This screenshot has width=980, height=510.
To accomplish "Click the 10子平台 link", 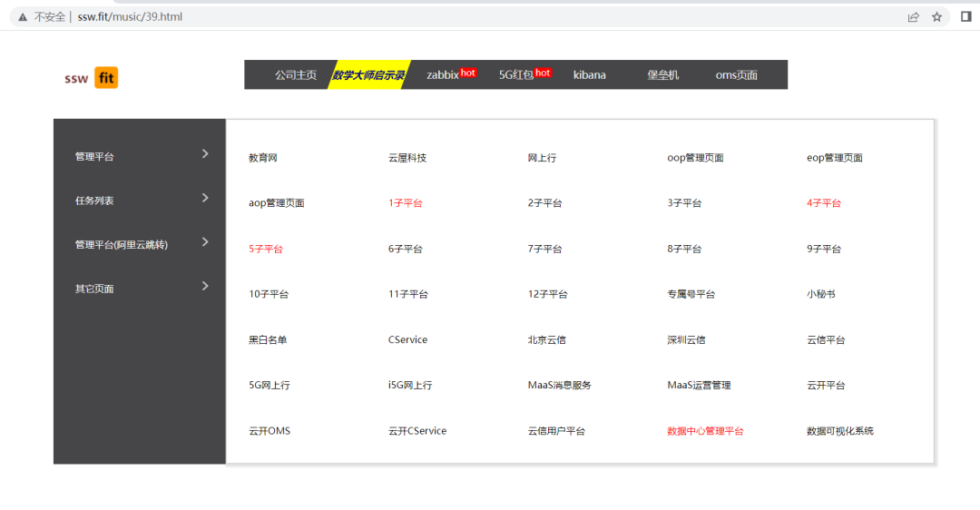I will point(269,294).
